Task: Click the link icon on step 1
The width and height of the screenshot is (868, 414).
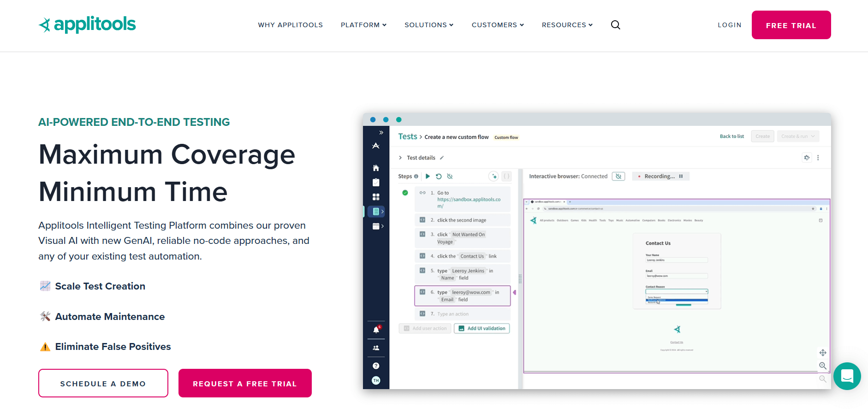Action: point(422,193)
